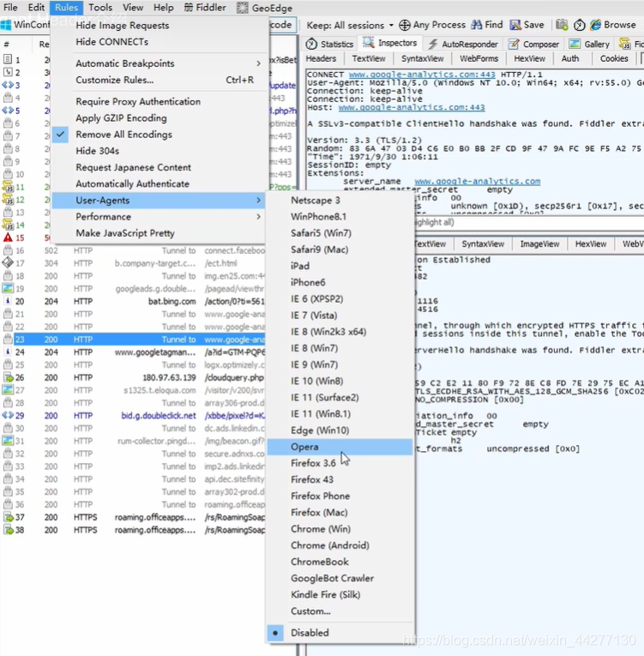Viewport: 644px width, 656px height.
Task: Choose GoogleBot Crawler user-agent
Action: click(x=340, y=578)
